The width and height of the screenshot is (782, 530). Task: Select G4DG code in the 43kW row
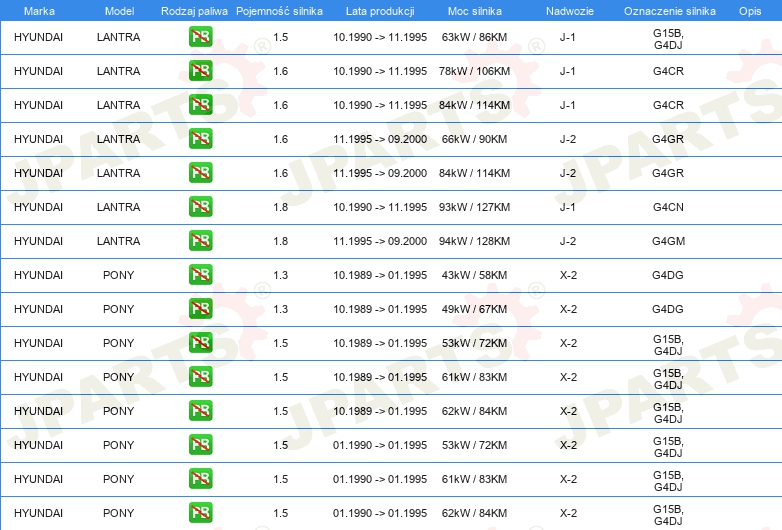(x=668, y=275)
